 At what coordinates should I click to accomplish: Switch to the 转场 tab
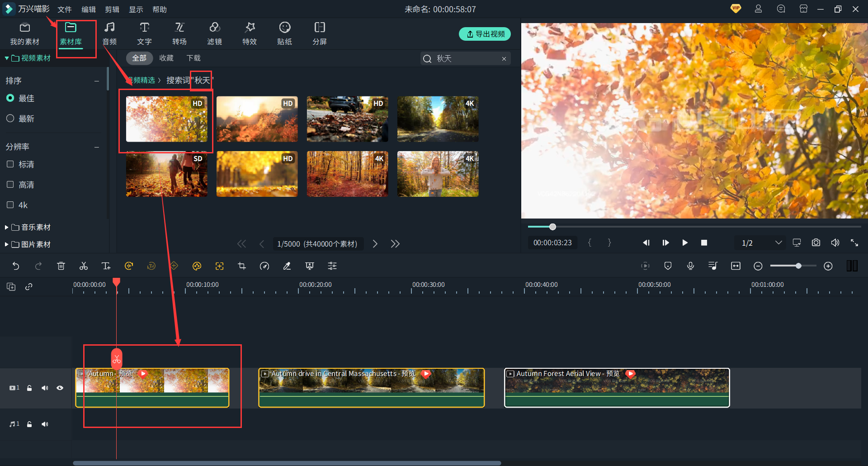pos(179,33)
